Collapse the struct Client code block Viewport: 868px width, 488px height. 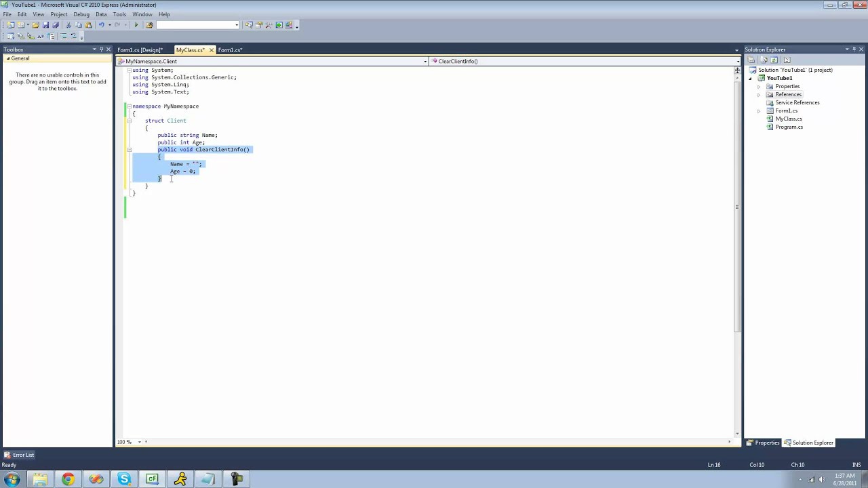(129, 121)
